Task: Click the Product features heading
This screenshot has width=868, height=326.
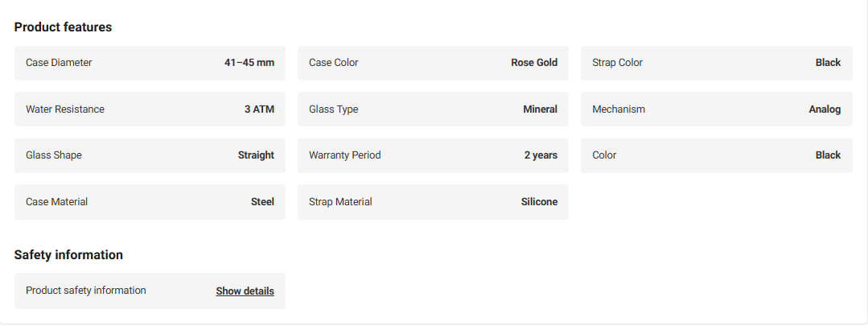Action: (x=63, y=27)
